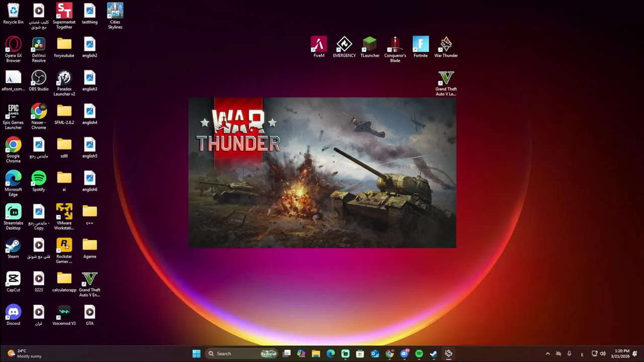Launch the DaVinci Resolve desktop shortcut
Image resolution: width=644 pixels, height=362 pixels.
pos(39,49)
